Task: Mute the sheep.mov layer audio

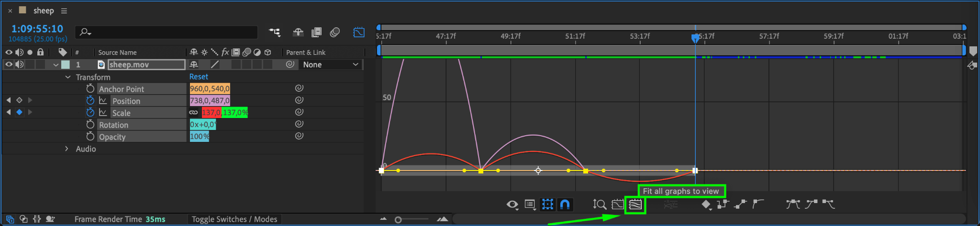Action: (x=19, y=65)
